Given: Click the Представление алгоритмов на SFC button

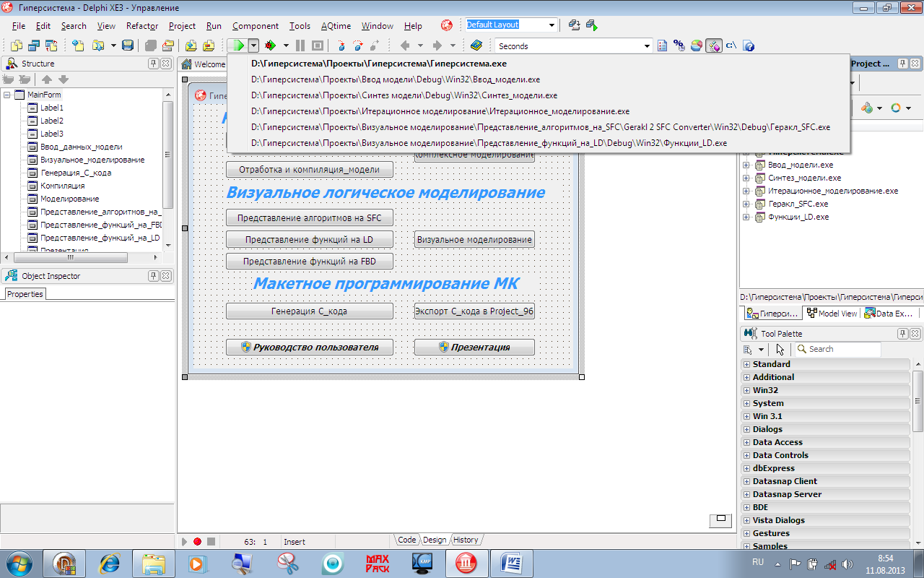Looking at the screenshot, I should [x=310, y=217].
